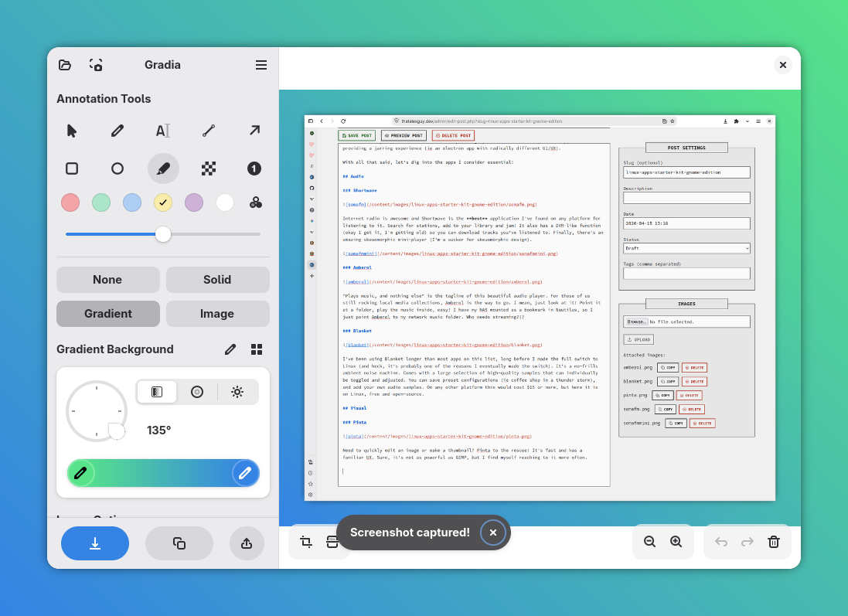Toggle radial gradient type
848x616 pixels.
197,392
